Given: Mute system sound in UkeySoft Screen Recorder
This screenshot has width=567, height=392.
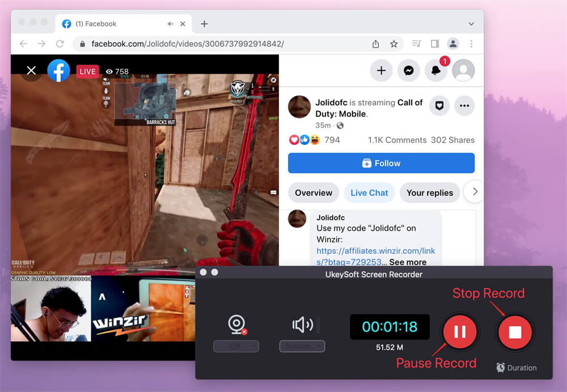Looking at the screenshot, I should coord(302,324).
